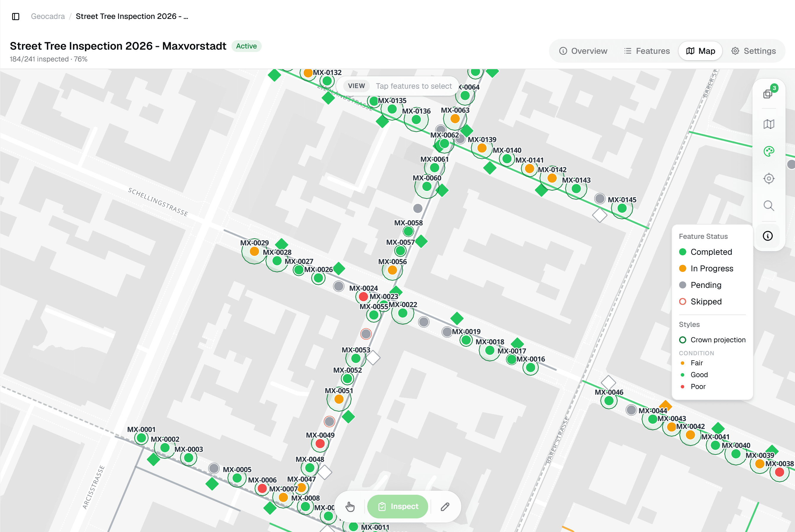Select tree marker MX-0049
Screen dimensions: 795x532
point(320,443)
